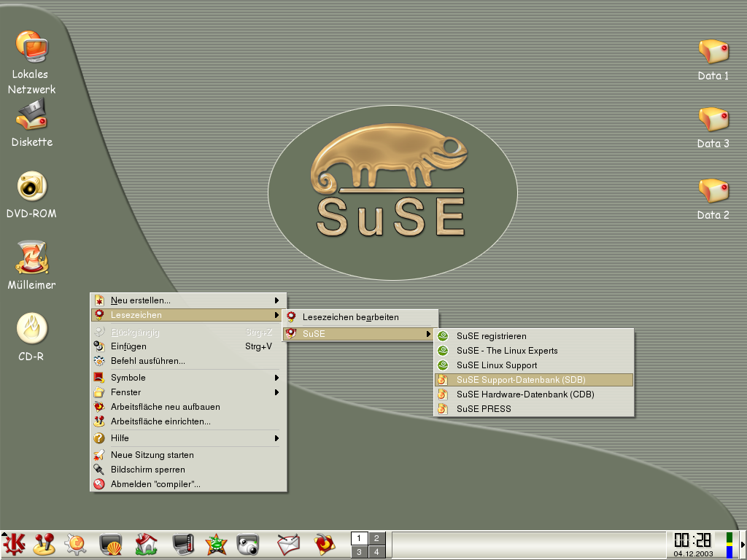The width and height of the screenshot is (747, 560).
Task: Choose Einfügen from the context menu
Action: point(189,346)
